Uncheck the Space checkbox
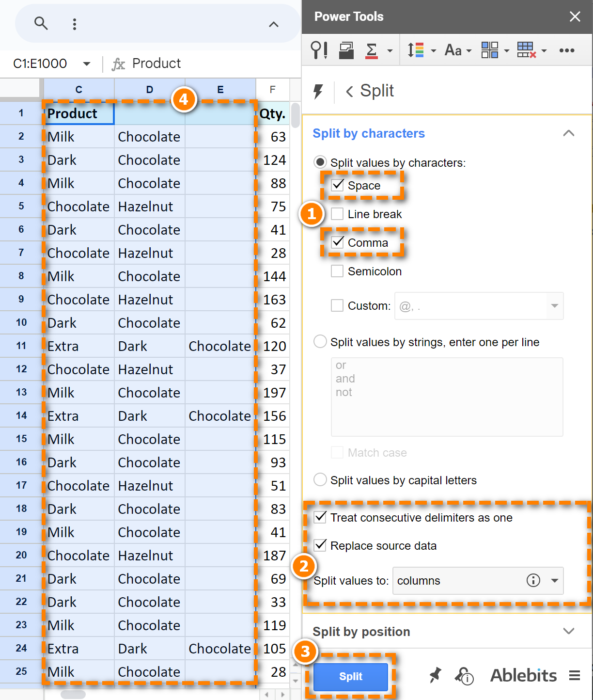This screenshot has height=700, width=593. (x=337, y=185)
